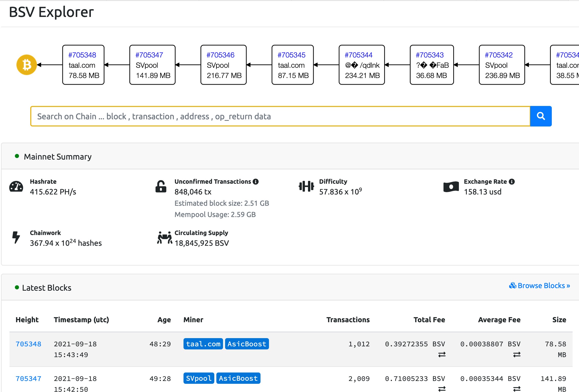579x392 pixels.
Task: Open block 705348 in the Latest Blocks table
Action: [28, 344]
